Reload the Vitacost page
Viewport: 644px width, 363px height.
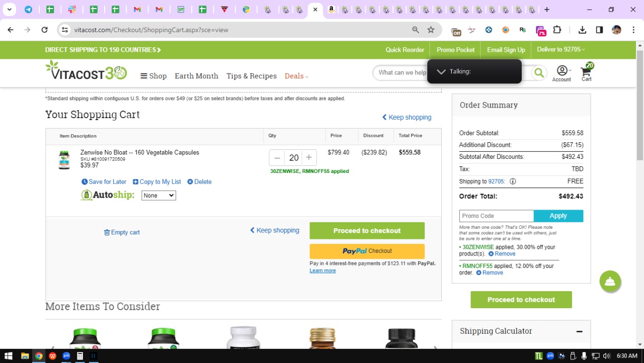44,30
